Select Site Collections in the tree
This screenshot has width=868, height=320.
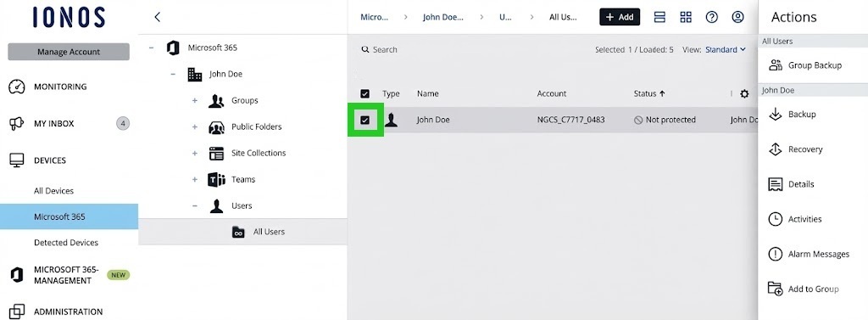259,153
